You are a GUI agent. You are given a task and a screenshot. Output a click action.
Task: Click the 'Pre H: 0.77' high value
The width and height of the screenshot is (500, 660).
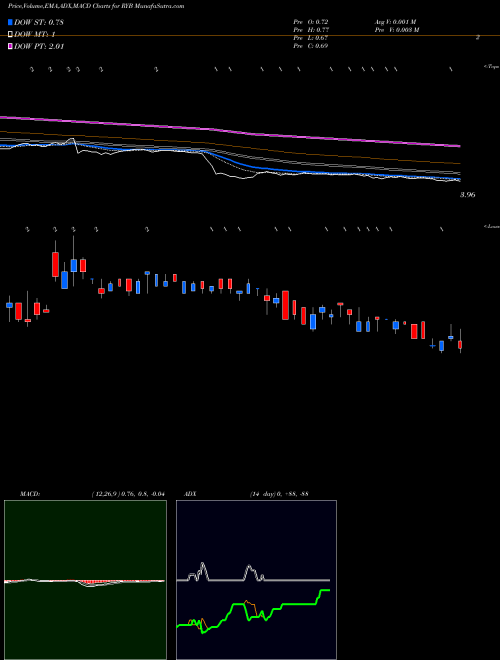[311, 30]
